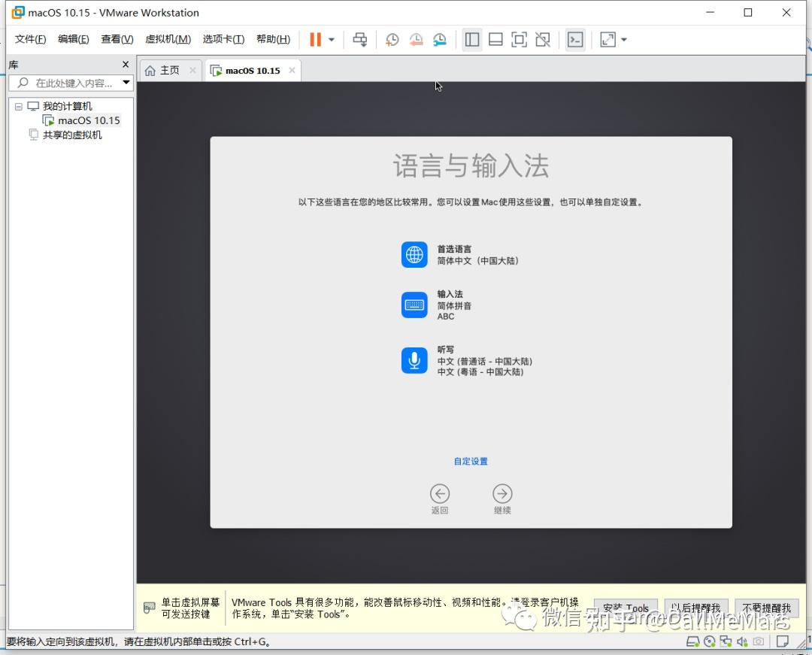
Task: Click the 听写 microphone icon
Action: pos(414,360)
